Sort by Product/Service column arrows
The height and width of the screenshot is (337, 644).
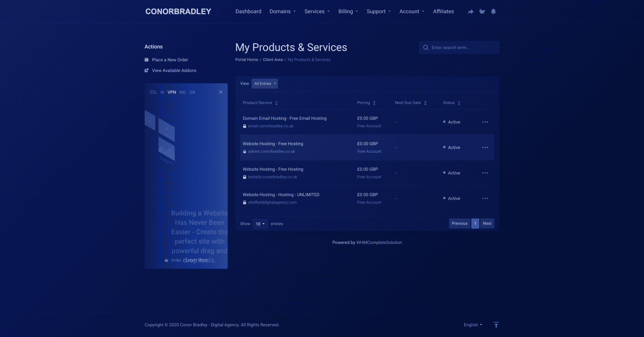coord(276,103)
